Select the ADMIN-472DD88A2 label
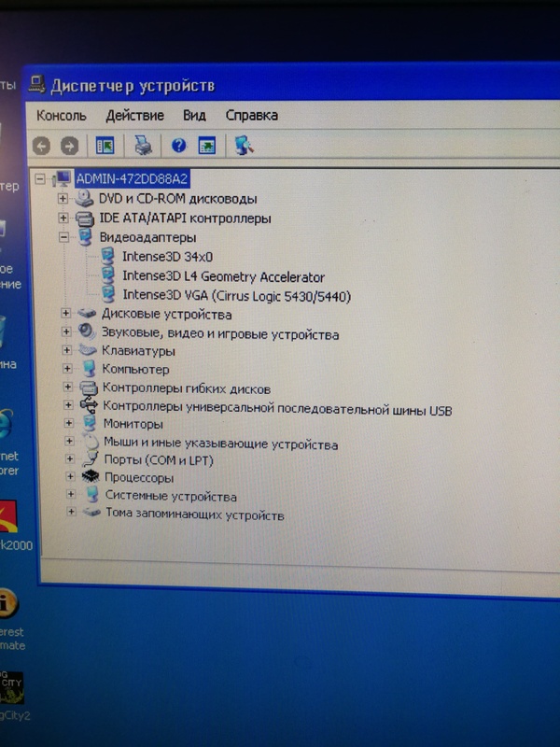This screenshot has width=560, height=747. (132, 179)
